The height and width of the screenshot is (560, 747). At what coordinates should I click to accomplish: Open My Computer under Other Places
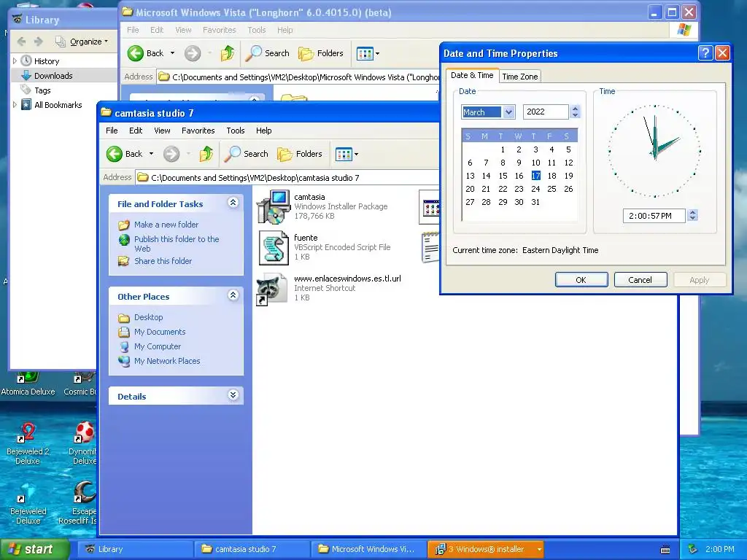158,346
